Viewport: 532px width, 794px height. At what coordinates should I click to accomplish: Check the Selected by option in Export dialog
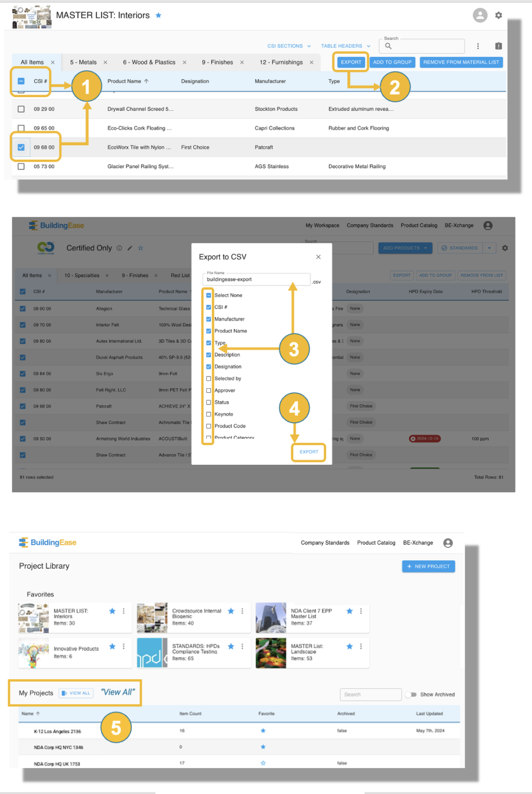point(209,378)
